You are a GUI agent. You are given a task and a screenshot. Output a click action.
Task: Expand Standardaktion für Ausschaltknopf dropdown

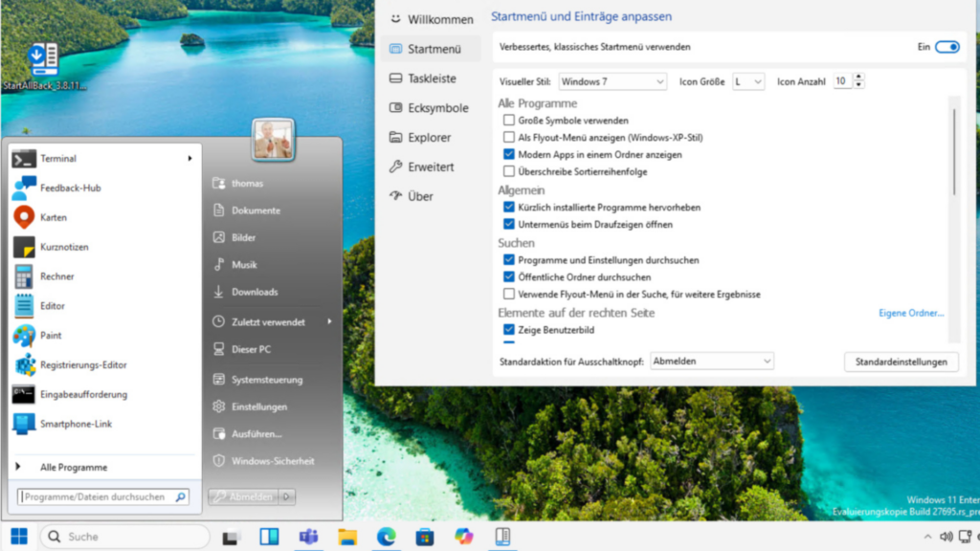pyautogui.click(x=711, y=362)
